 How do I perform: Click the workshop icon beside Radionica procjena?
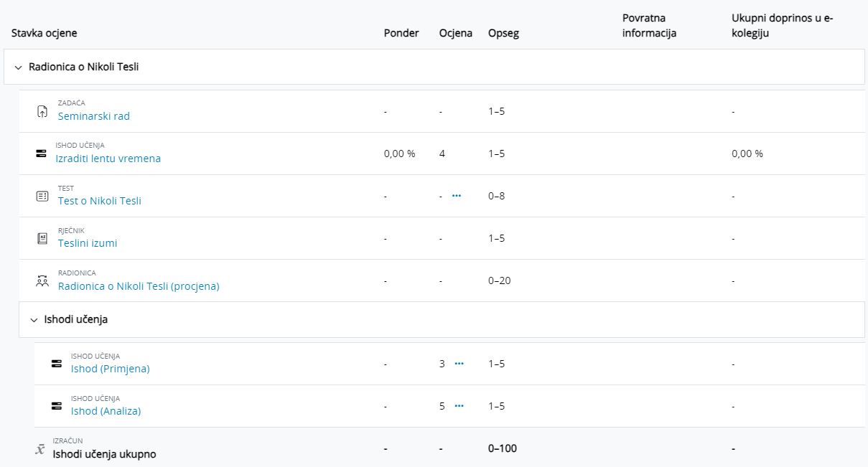(x=42, y=280)
